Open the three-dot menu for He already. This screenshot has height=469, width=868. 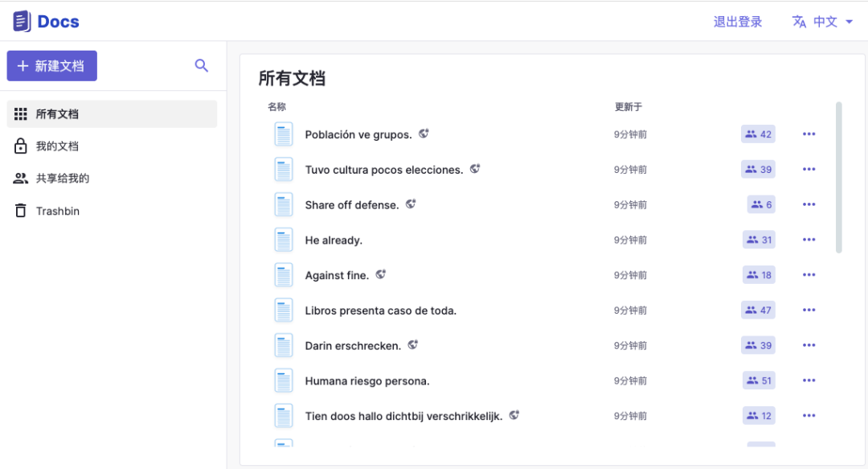tap(809, 240)
